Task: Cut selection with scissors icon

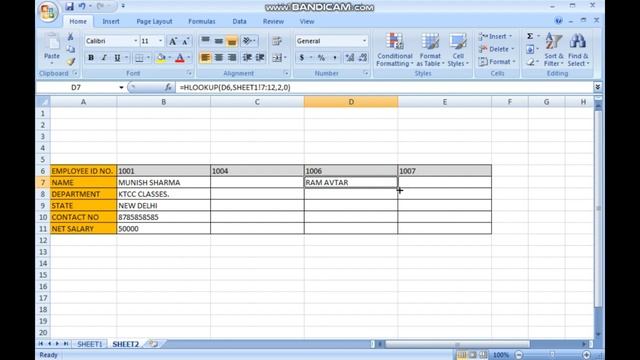Action: tap(71, 37)
